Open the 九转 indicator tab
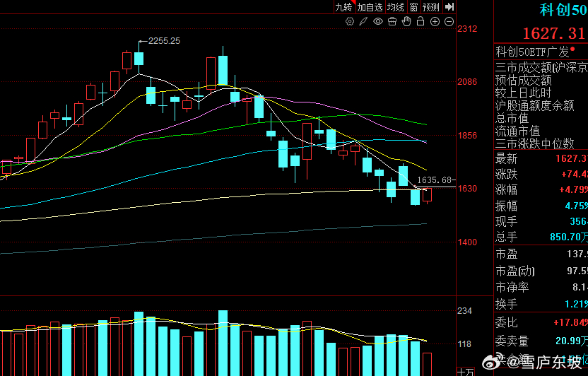 [x=344, y=7]
